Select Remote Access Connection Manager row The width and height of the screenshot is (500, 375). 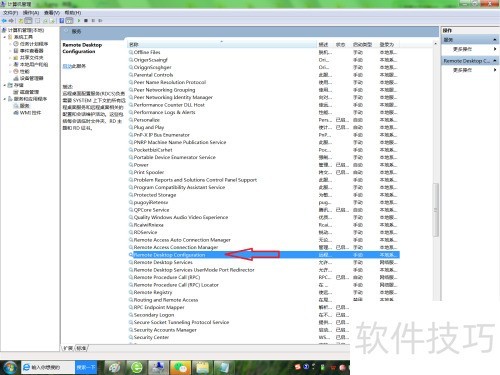tap(263, 247)
